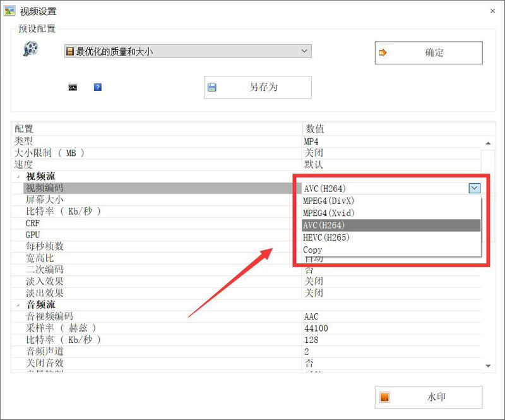Select MPEG4(Xvid) from the codec list
Screen dimensions: 505x420
[x=391, y=213]
